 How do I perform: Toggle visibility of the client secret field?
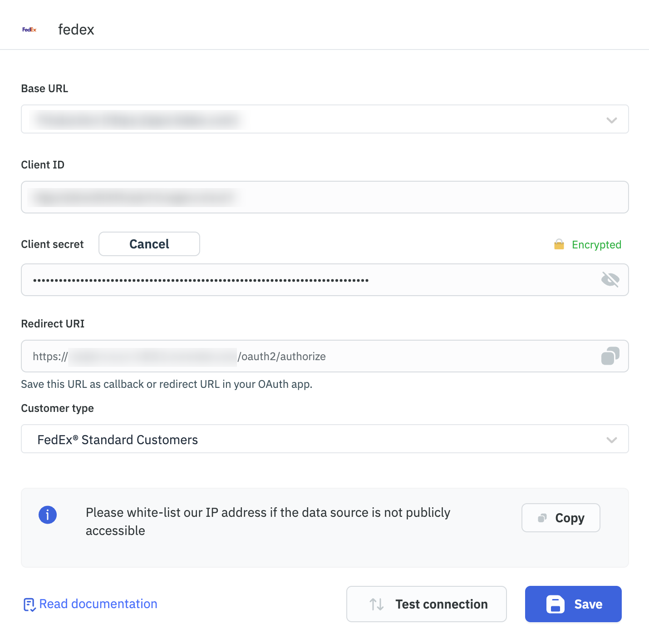(x=610, y=280)
